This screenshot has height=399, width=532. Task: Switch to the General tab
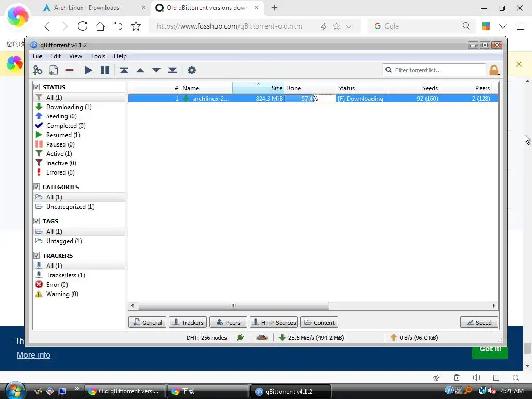[147, 322]
